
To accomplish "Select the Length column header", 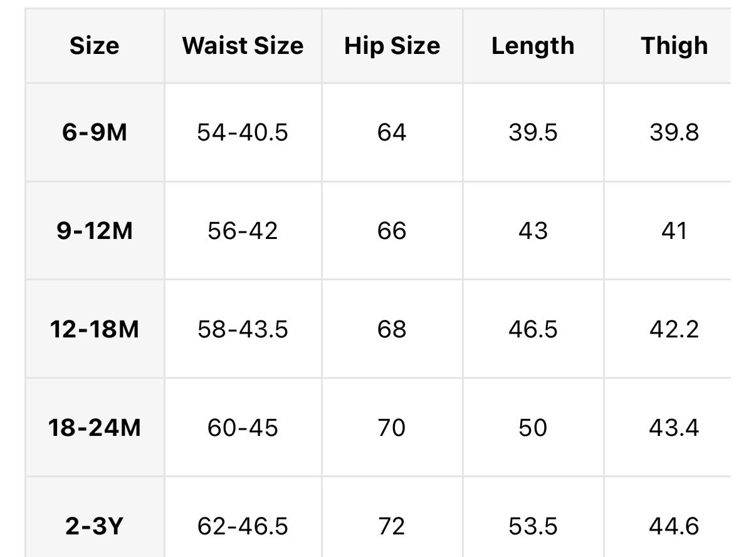I will [533, 46].
